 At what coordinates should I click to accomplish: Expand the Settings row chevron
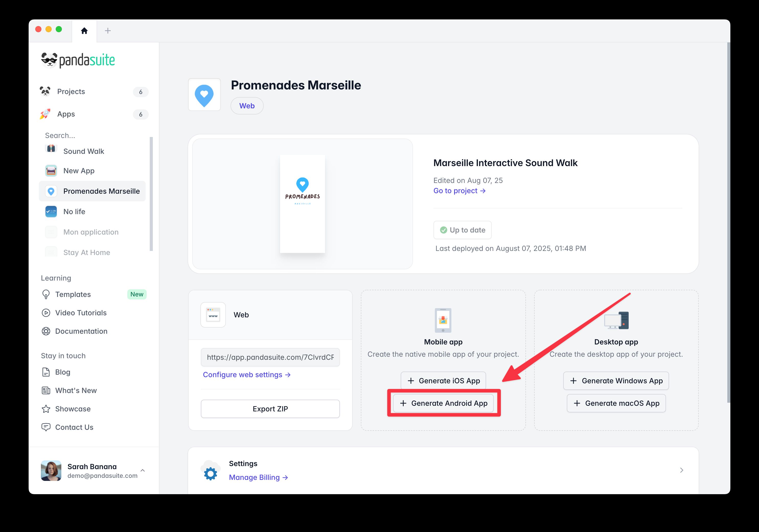coord(681,470)
